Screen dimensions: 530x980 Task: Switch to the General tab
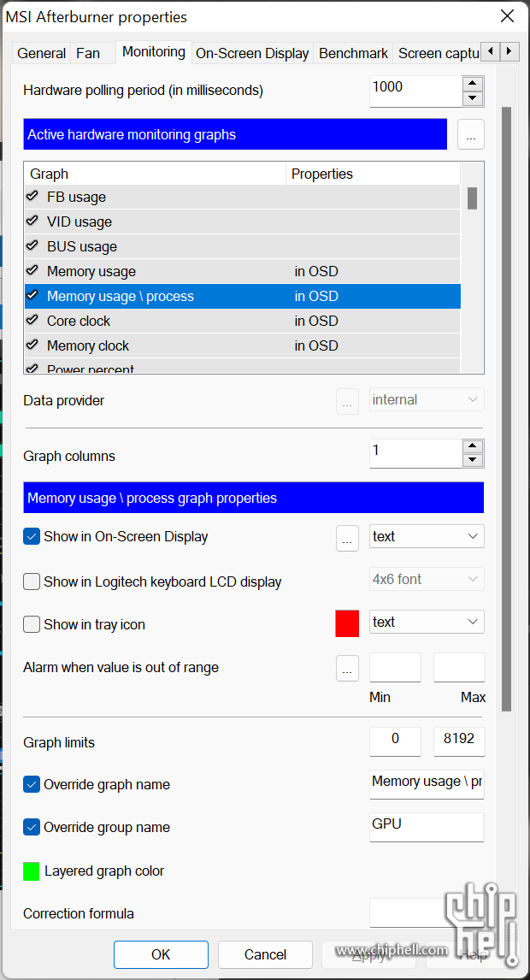[x=41, y=54]
